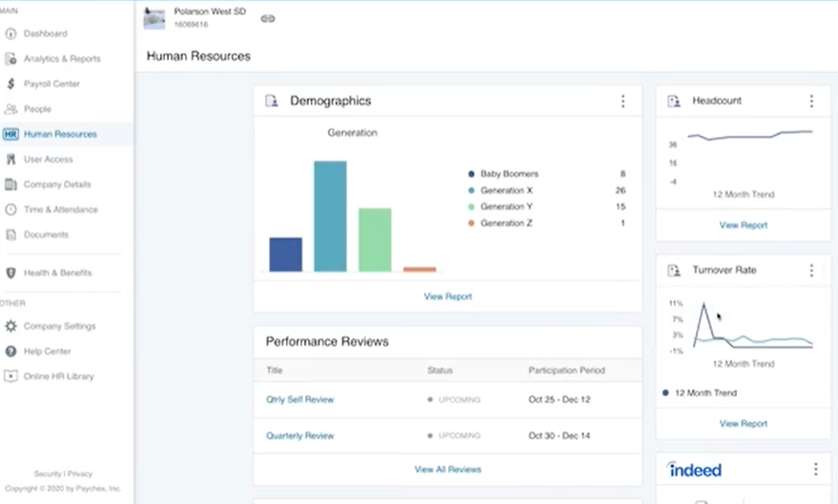Open the People section
The height and width of the screenshot is (504, 838).
37,109
